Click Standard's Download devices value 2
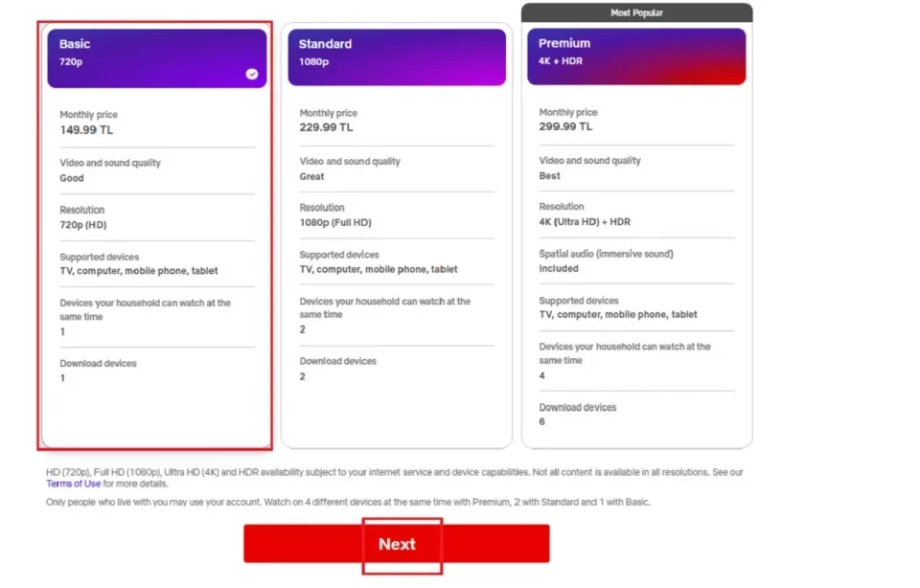The height and width of the screenshot is (588, 920). (302, 376)
